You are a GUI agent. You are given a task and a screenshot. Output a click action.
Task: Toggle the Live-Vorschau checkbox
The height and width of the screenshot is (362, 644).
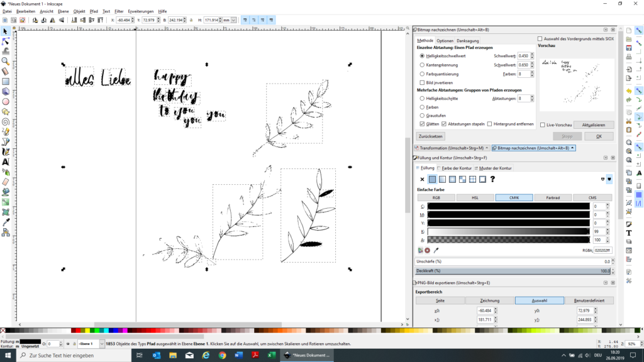click(x=543, y=125)
